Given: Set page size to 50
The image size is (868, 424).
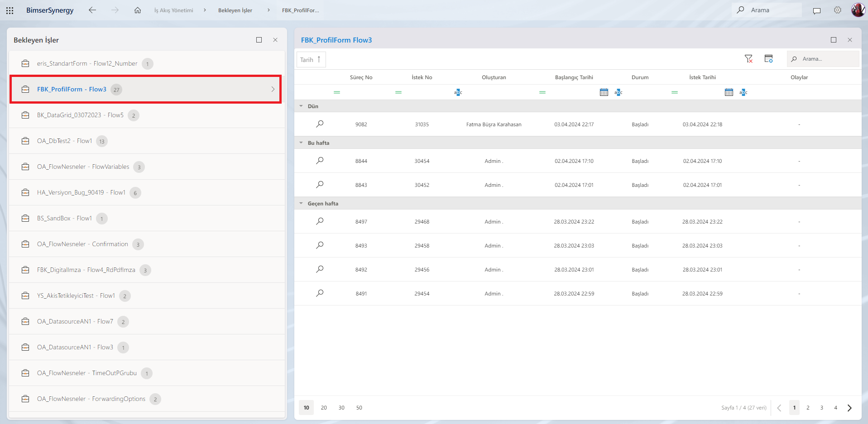Looking at the screenshot, I should click(x=359, y=408).
